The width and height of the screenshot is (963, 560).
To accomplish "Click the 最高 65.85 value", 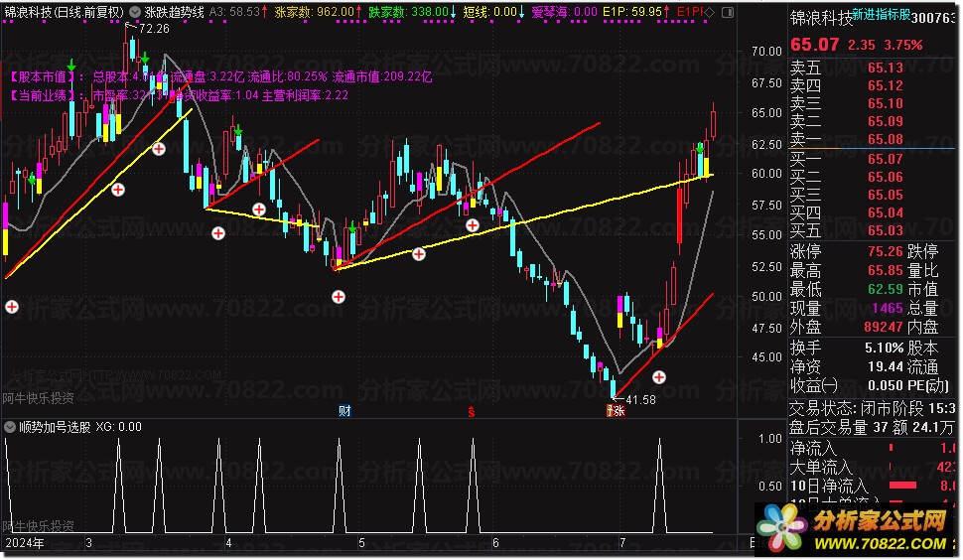I will 885,270.
